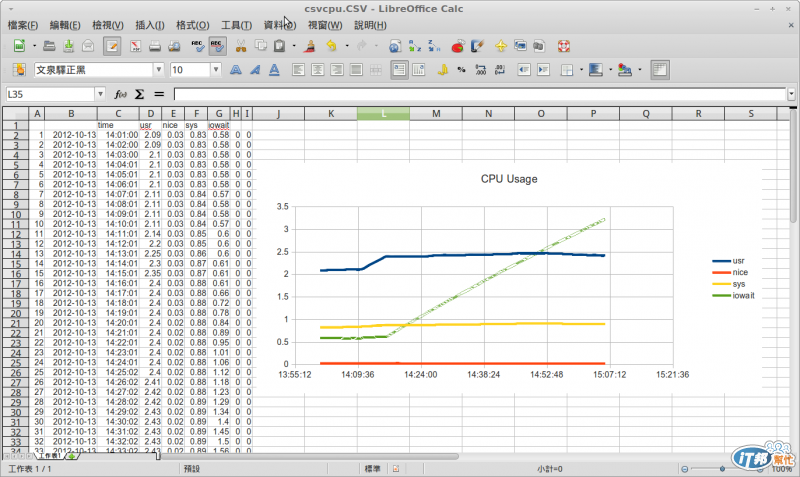Click the Undo arrow icon
Viewport: 800px width, 477px height.
pyautogui.click(x=332, y=46)
